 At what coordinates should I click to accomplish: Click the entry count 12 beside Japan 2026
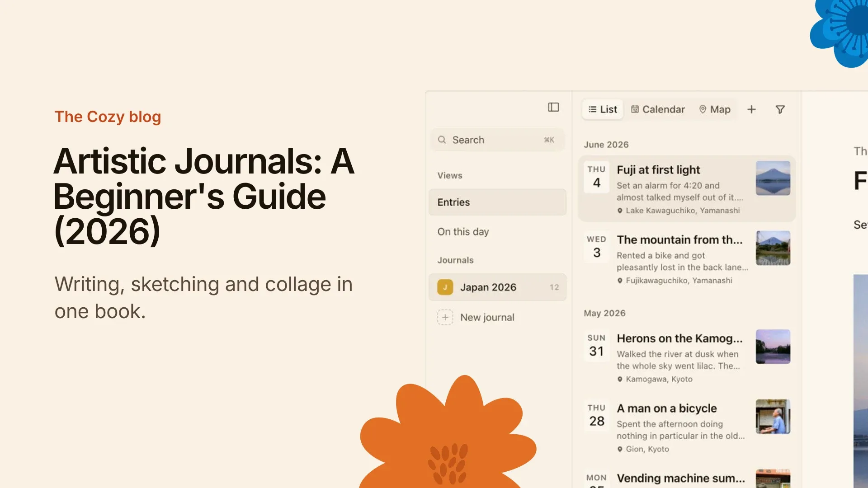pyautogui.click(x=554, y=287)
